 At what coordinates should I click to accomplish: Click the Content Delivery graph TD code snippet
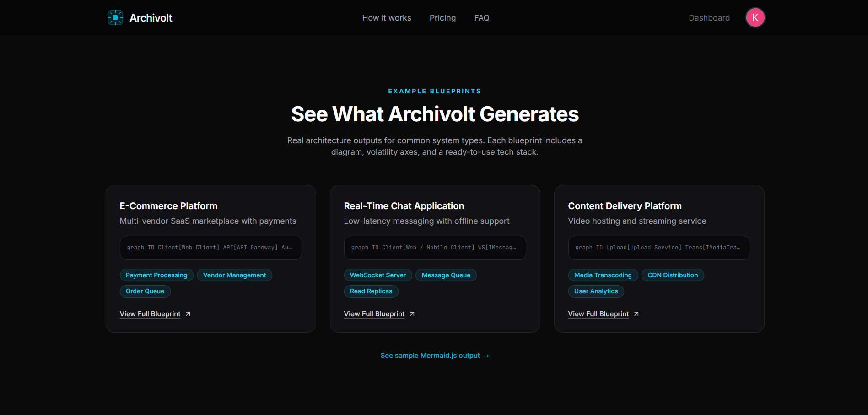coord(659,248)
